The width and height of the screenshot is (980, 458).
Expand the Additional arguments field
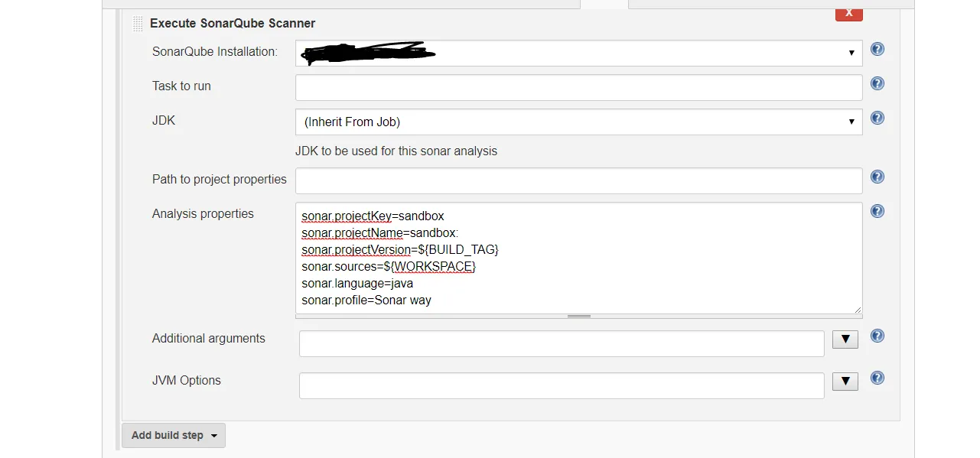tap(845, 339)
